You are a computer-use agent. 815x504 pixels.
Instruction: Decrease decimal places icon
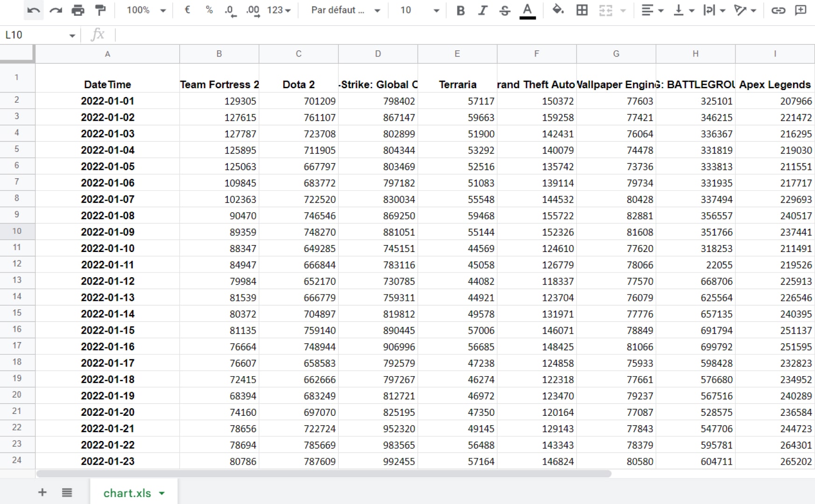coord(231,10)
